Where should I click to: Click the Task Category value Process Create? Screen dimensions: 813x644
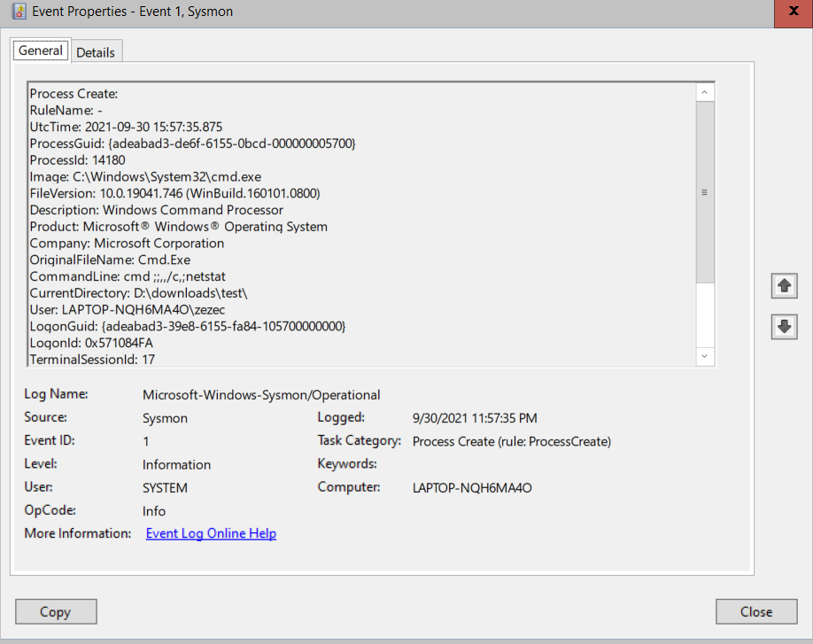[512, 442]
